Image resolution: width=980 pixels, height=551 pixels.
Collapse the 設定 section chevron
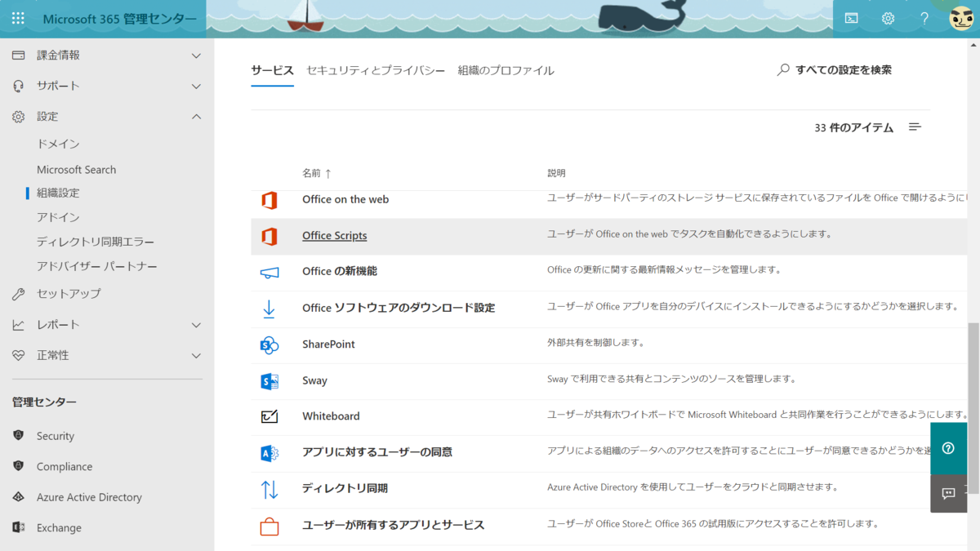195,116
